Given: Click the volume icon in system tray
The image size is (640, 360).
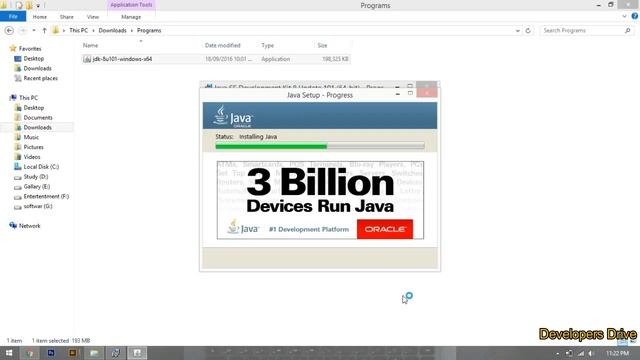Looking at the screenshot, I should pos(591,353).
